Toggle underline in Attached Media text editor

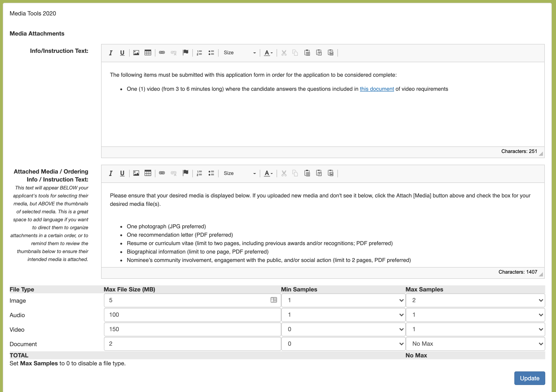click(x=122, y=173)
